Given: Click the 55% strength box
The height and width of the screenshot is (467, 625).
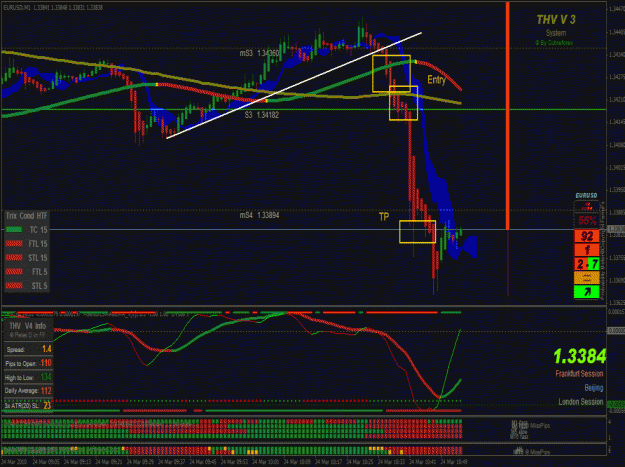Looking at the screenshot, I should coord(587,221).
